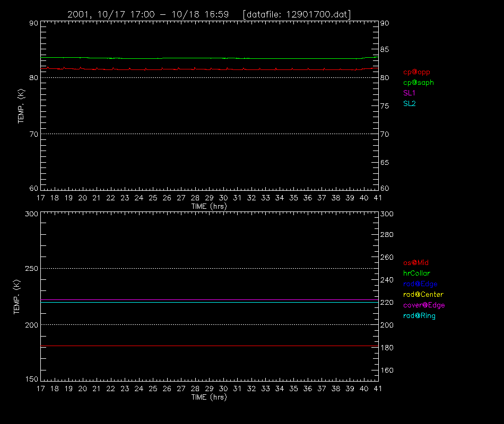
Task: Select the rad@Center legend entry
Action: (x=423, y=295)
